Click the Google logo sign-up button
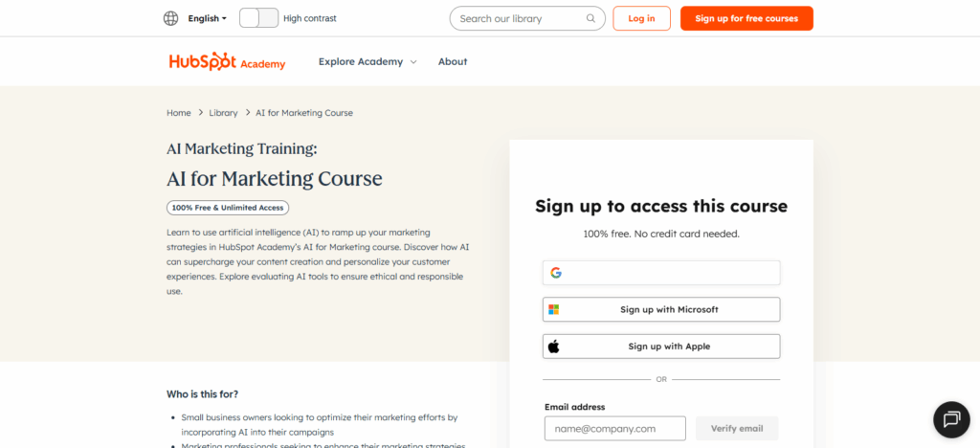The height and width of the screenshot is (448, 980). coord(661,273)
